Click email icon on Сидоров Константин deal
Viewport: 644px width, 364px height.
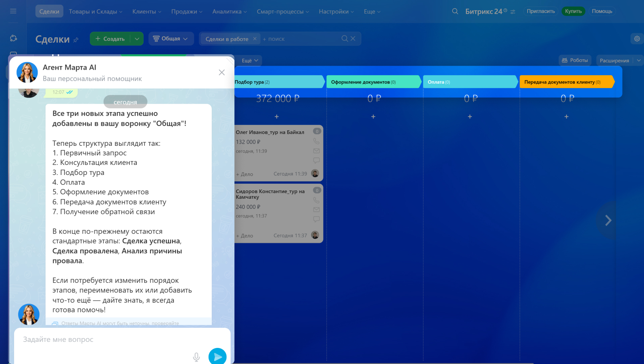[x=316, y=209]
